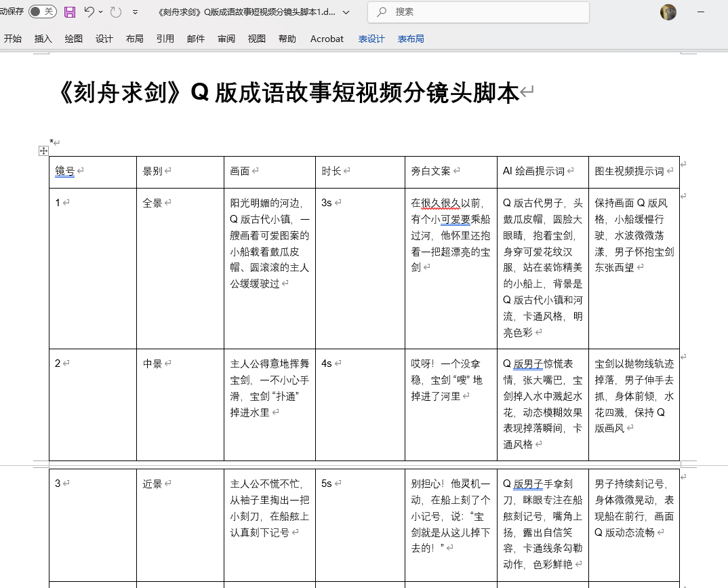The image size is (728, 588).
Task: Toggle the AutoSave switch
Action: pyautogui.click(x=42, y=12)
